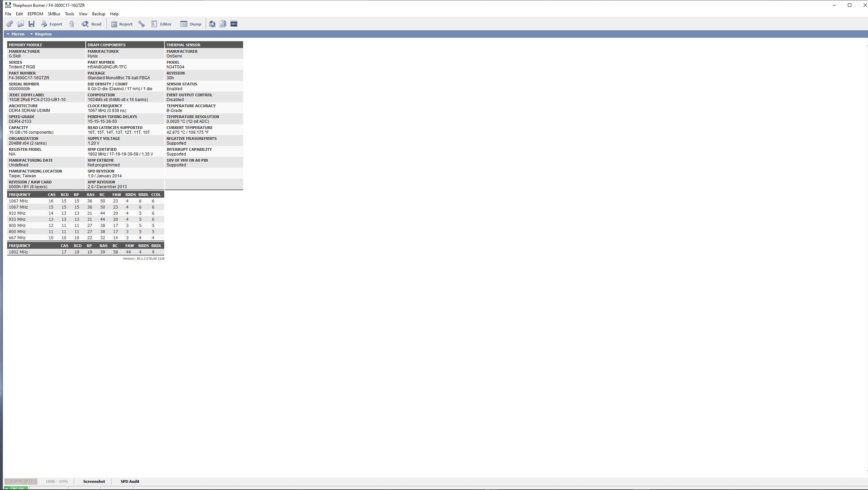Open the EEPROM menu
This screenshot has height=490, width=868.
click(35, 14)
